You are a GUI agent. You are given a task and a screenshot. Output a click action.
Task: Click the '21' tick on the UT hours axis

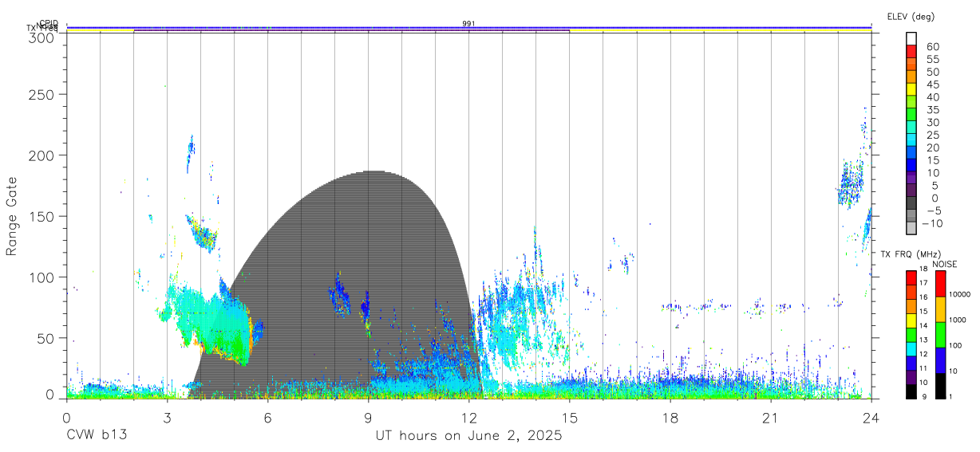pyautogui.click(x=770, y=418)
